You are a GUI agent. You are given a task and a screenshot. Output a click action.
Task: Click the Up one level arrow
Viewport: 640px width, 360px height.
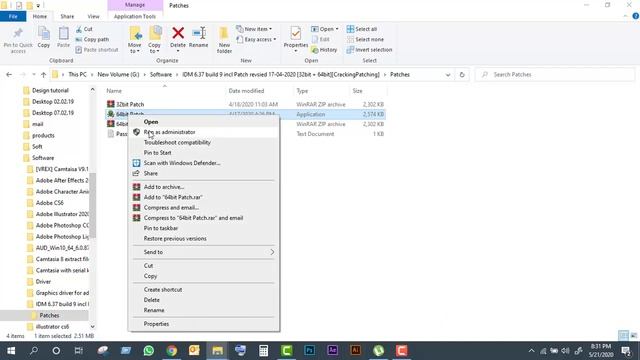click(43, 75)
